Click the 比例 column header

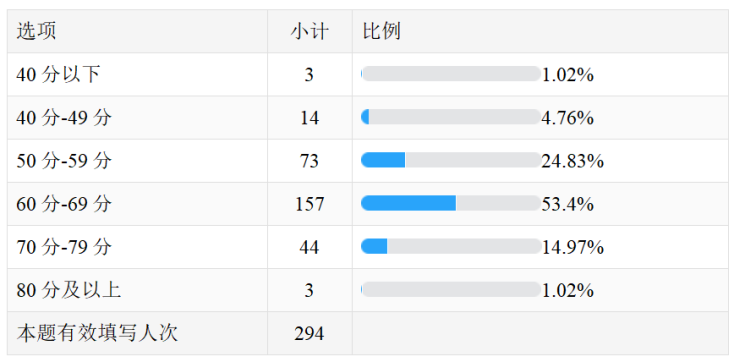(x=381, y=31)
